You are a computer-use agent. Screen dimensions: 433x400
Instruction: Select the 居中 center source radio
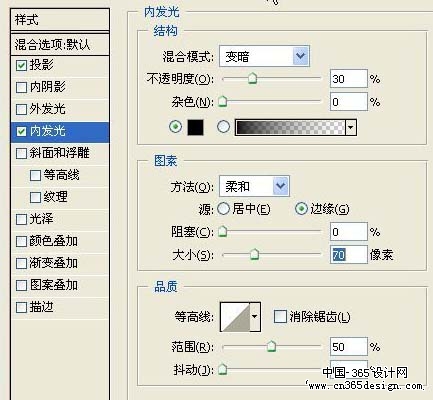(x=223, y=209)
